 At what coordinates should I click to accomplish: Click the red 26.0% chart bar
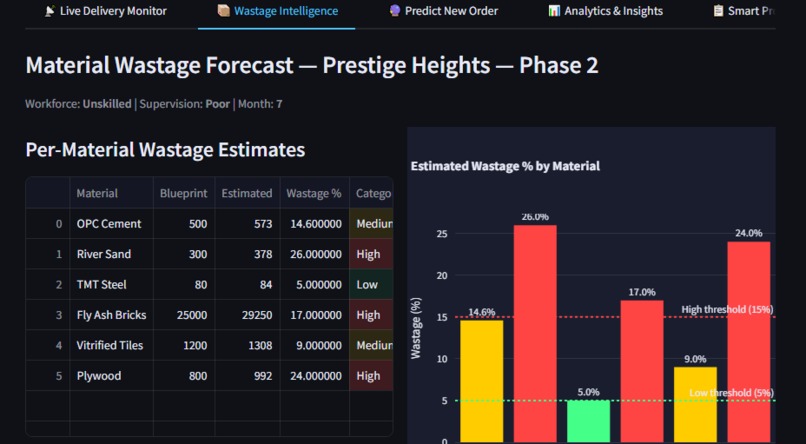[535, 334]
